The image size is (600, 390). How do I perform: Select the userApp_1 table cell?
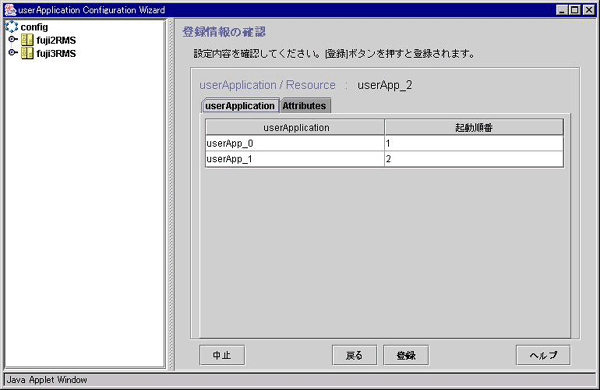[295, 159]
